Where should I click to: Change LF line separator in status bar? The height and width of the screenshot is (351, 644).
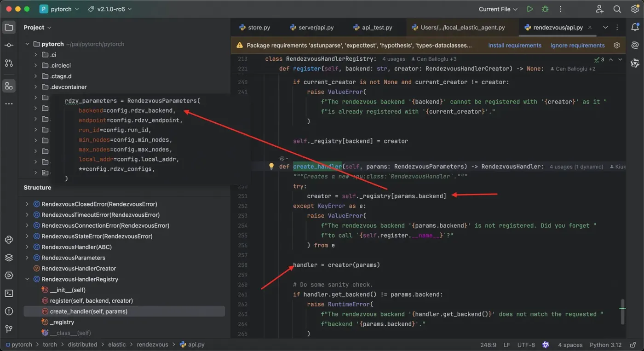click(x=507, y=345)
